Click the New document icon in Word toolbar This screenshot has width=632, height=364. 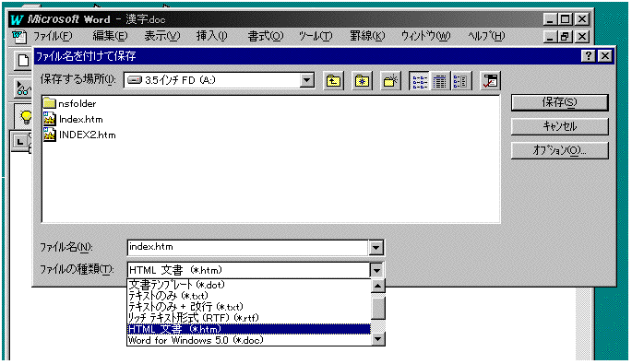pos(23,61)
